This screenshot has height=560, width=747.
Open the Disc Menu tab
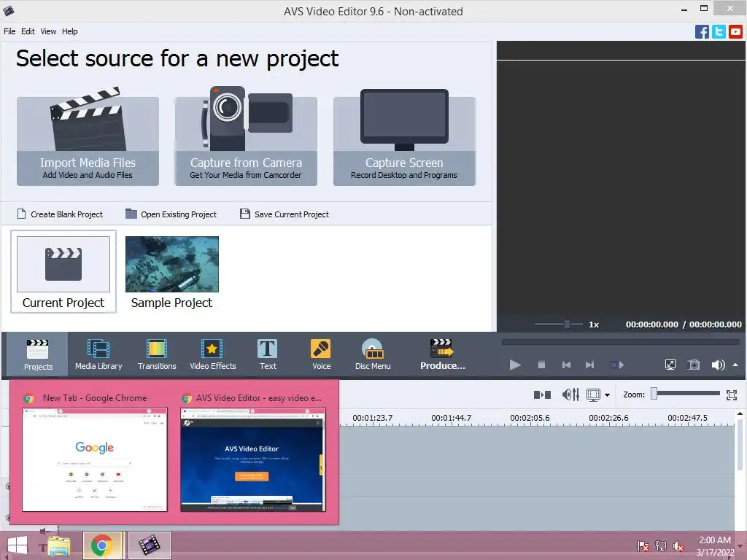[x=373, y=355]
